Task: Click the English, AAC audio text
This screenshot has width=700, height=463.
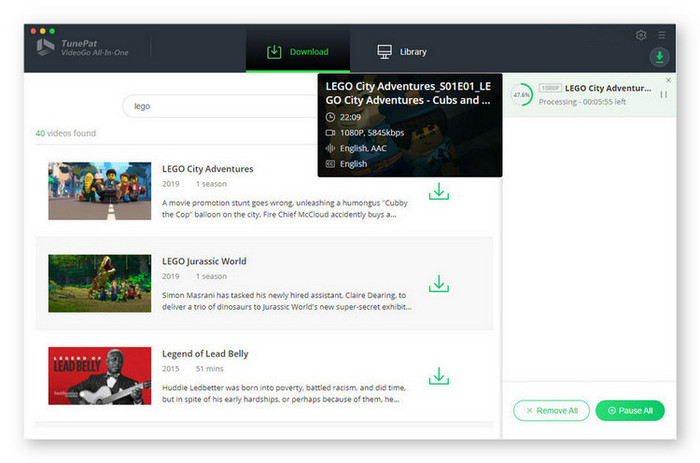Action: (x=363, y=148)
